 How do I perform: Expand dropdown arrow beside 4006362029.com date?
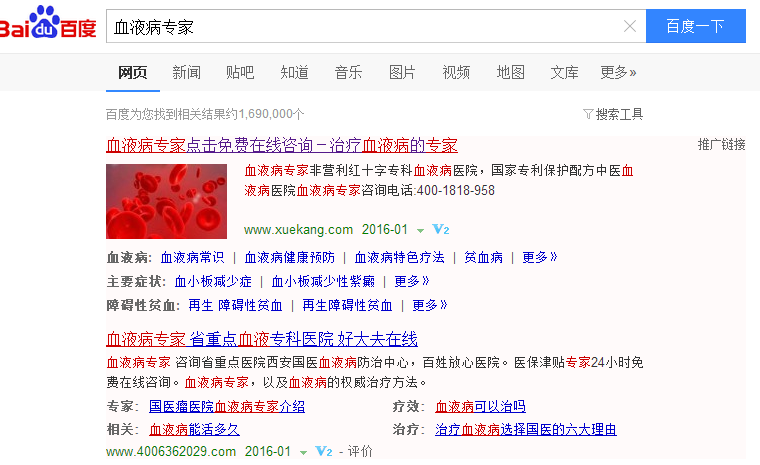(x=303, y=453)
